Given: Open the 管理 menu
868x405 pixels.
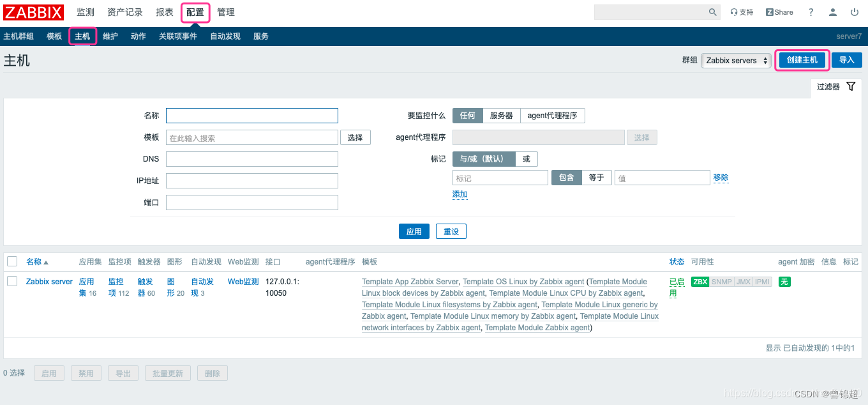Looking at the screenshot, I should tap(226, 12).
